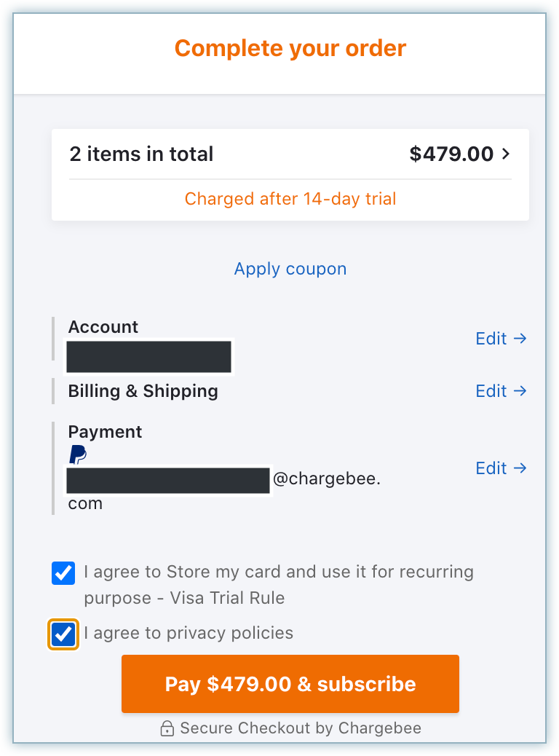Toggle the Store my card agreement checkbox

pyautogui.click(x=63, y=573)
